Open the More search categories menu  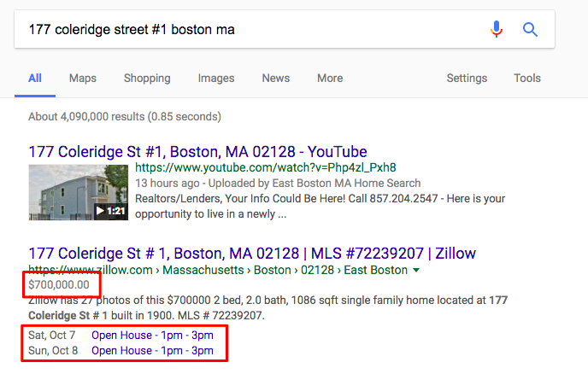click(x=330, y=78)
